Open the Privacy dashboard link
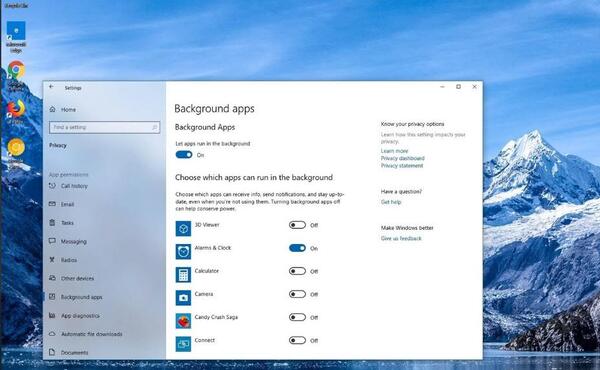The image size is (600, 370). pyautogui.click(x=403, y=158)
